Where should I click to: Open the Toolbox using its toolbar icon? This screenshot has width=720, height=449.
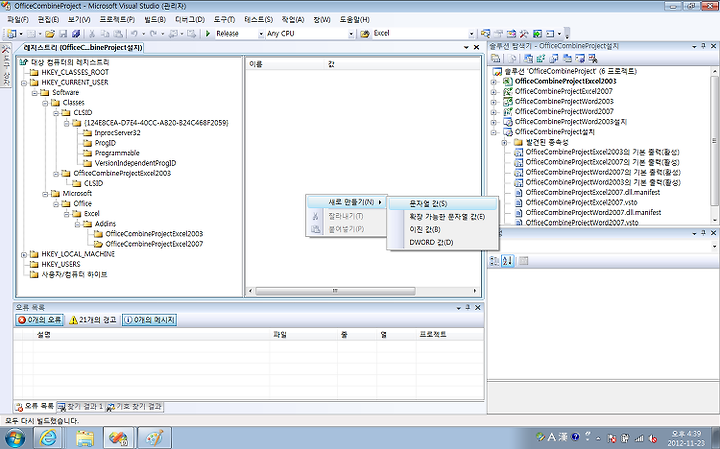coord(524,34)
